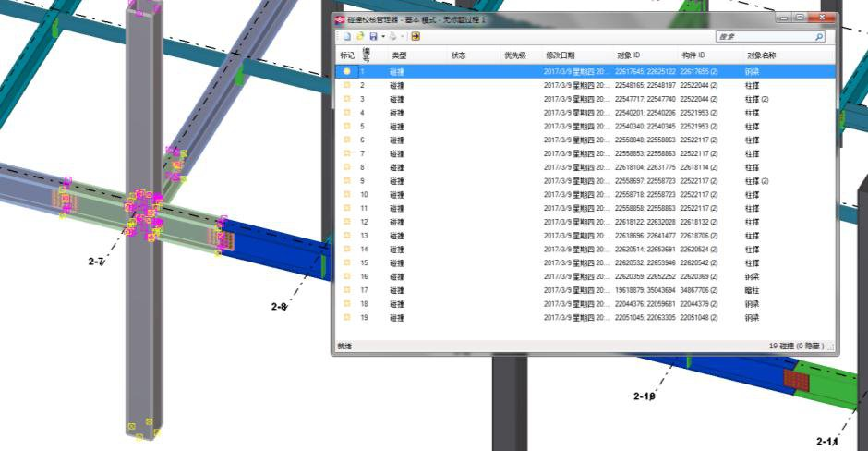Select object ID cell 22540201; 22540206

(645, 113)
